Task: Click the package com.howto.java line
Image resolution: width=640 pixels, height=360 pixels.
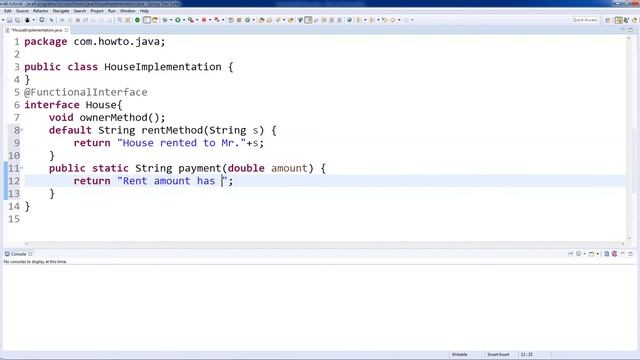Action: pos(95,42)
